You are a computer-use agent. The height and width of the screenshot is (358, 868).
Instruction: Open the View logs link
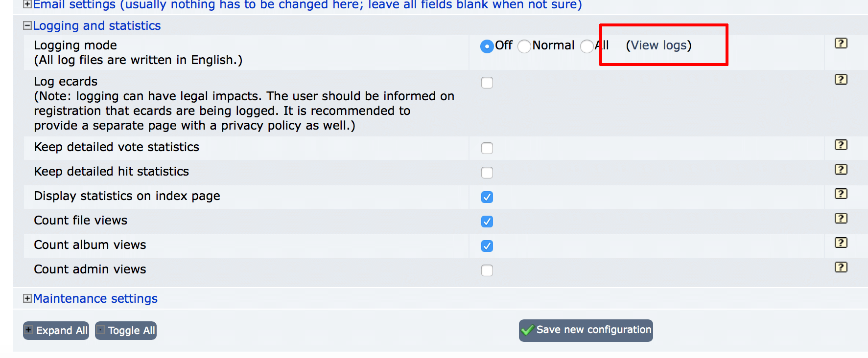click(x=659, y=45)
